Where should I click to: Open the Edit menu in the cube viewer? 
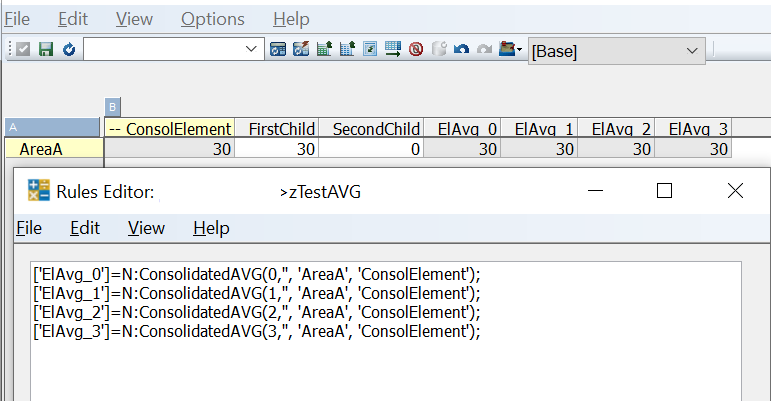(73, 19)
